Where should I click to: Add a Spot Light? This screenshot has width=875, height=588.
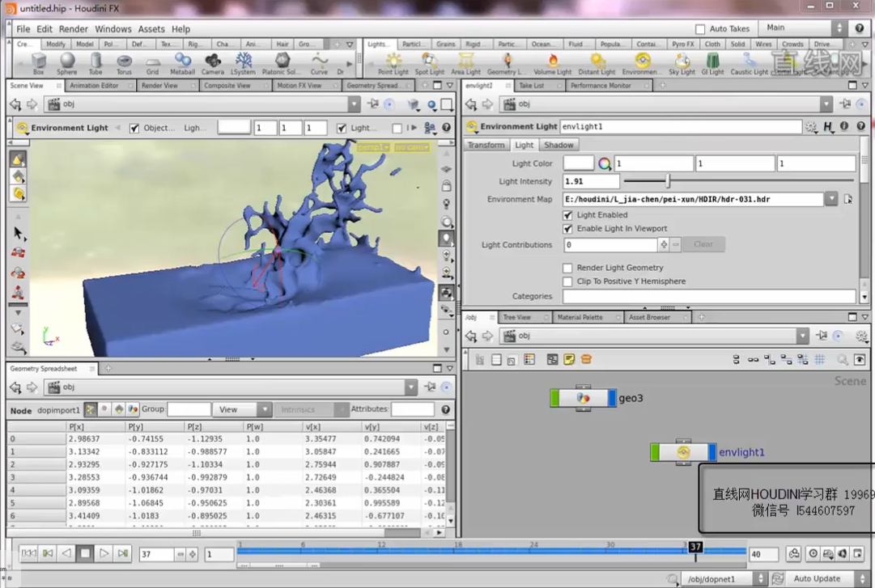[x=430, y=64]
